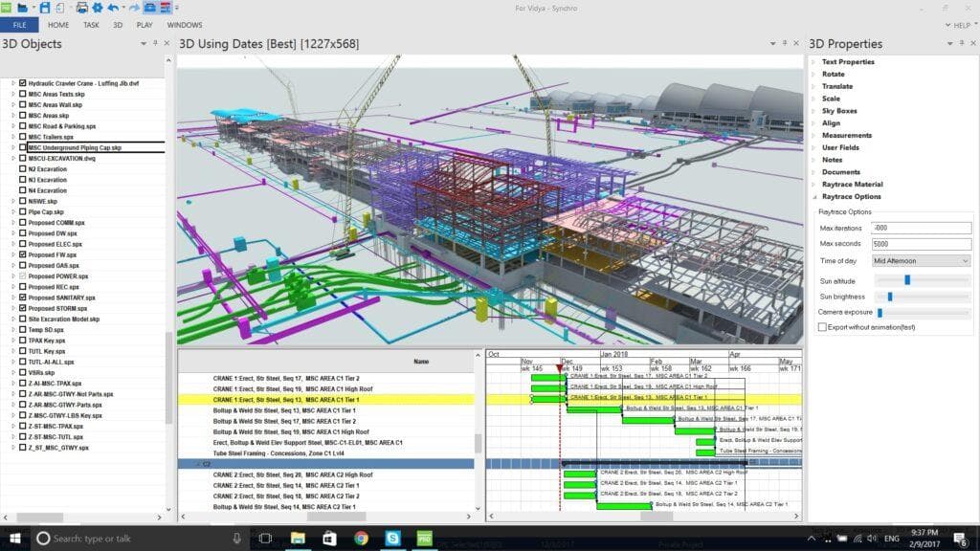980x551 pixels.
Task: Switch to the PLAY ribbon tab
Action: [145, 25]
